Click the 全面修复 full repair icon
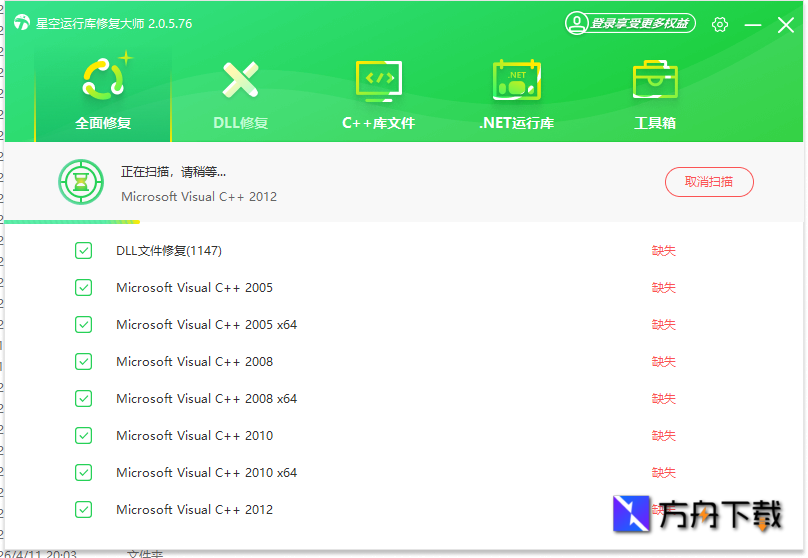The height and width of the screenshot is (558, 808). (x=103, y=79)
